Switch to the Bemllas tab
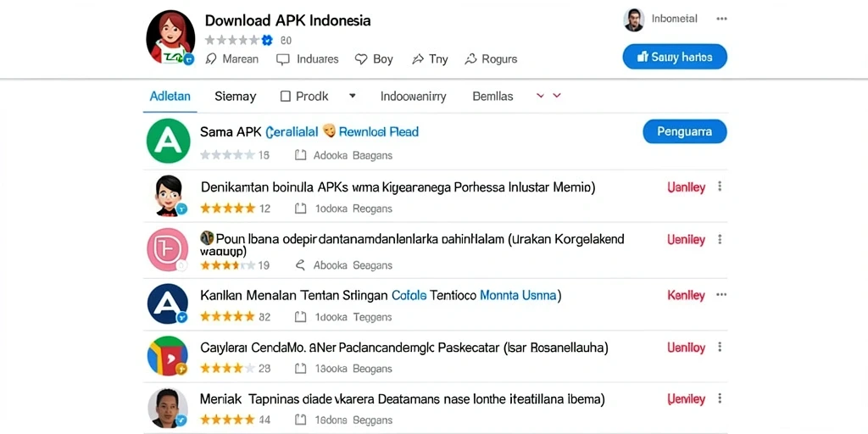Image resolution: width=868 pixels, height=434 pixels. [492, 97]
